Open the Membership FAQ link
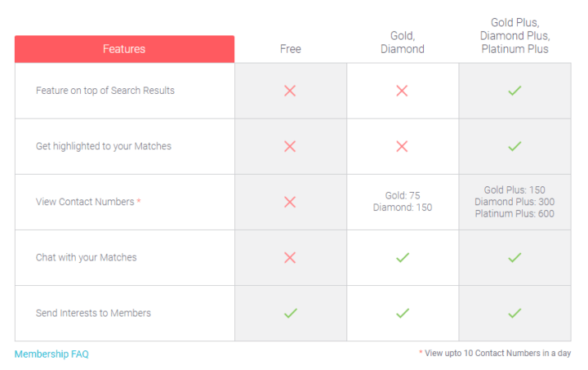This screenshot has width=588, height=370. coord(51,354)
